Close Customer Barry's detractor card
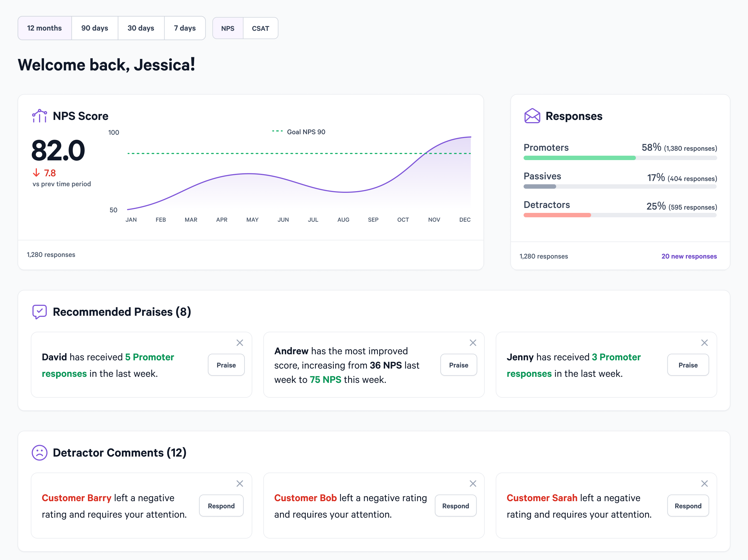The height and width of the screenshot is (560, 748). point(240,484)
